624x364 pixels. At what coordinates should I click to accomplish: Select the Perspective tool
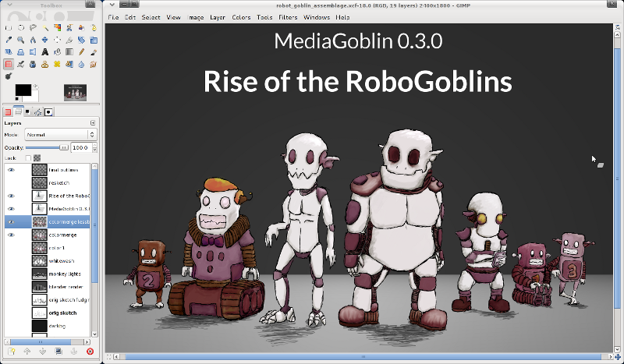(x=21, y=51)
